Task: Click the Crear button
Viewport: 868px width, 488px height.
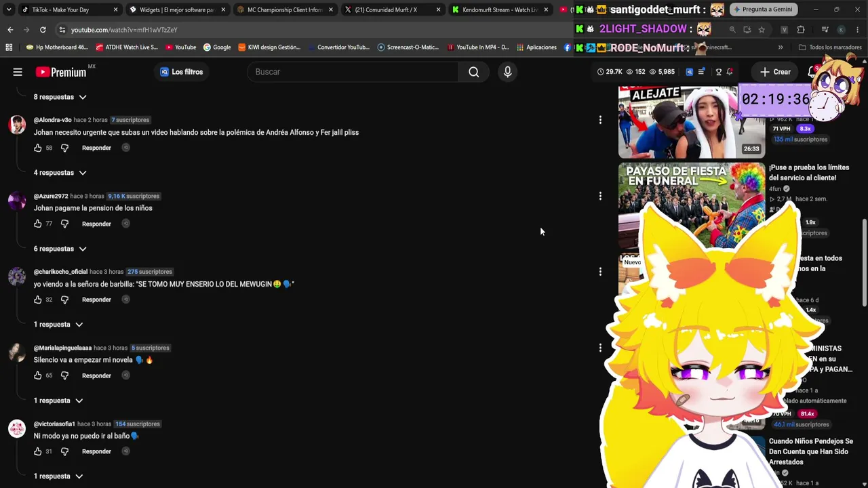Action: (x=774, y=72)
